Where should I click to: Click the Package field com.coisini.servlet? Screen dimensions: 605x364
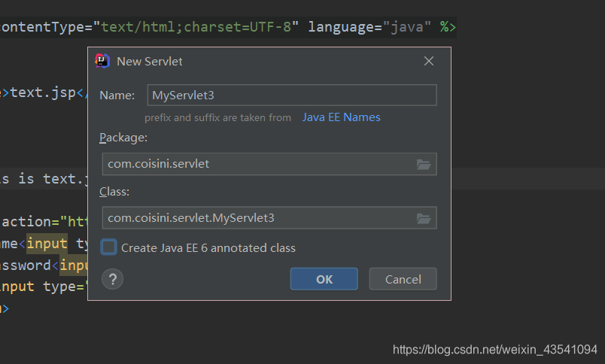[x=269, y=164]
